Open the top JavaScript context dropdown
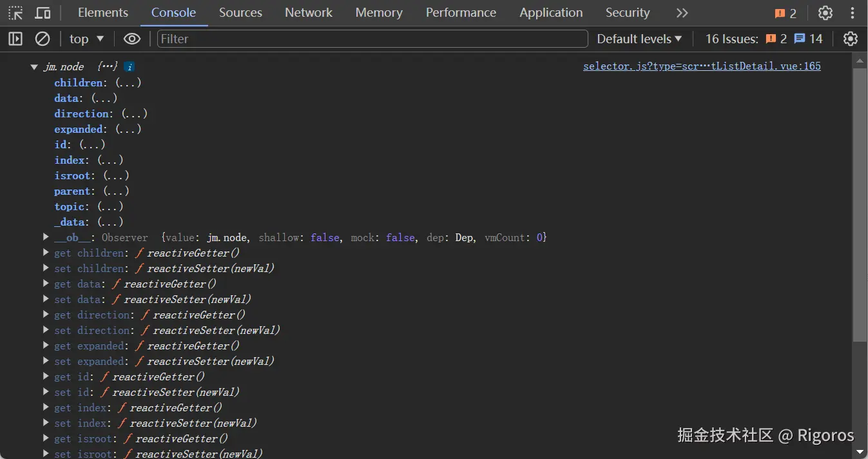Screen dimensions: 868x459 [86, 39]
